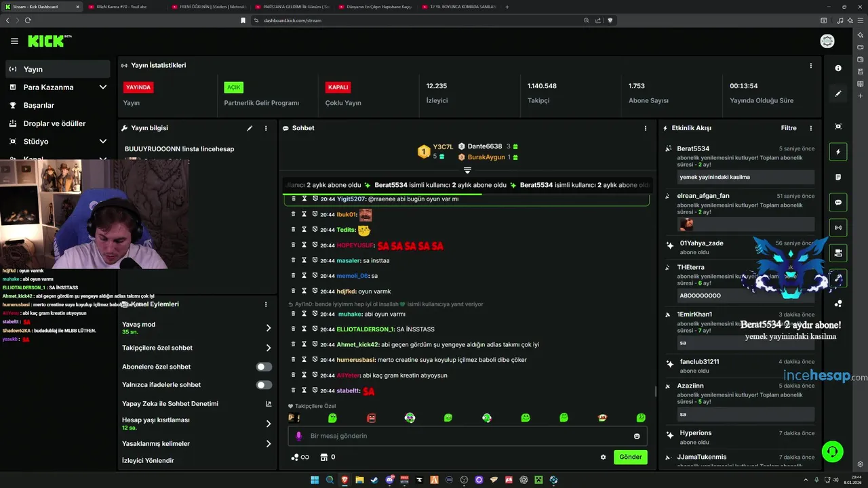The height and width of the screenshot is (488, 868).
Task: Click Filtre in the activity feed
Action: tap(789, 128)
